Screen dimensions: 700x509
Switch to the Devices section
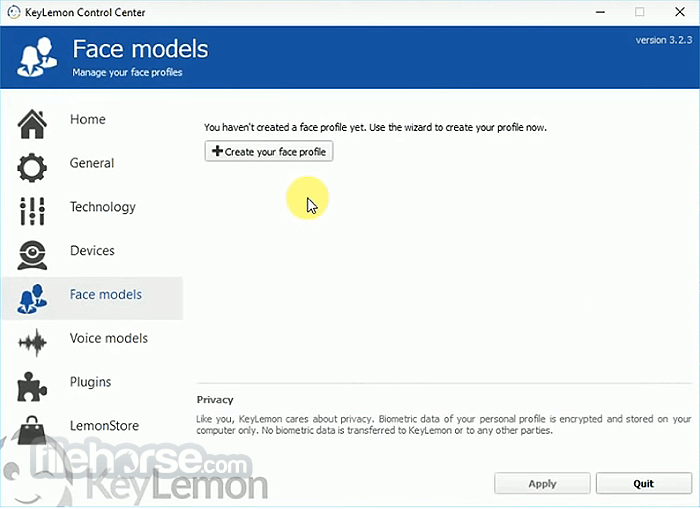click(92, 250)
